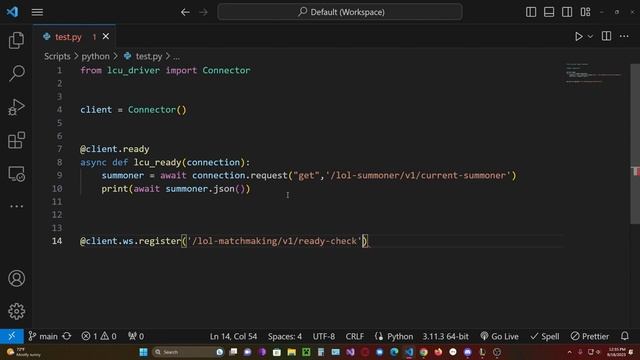Open the Manage gear icon
This screenshot has height=360, width=640.
coord(16,311)
